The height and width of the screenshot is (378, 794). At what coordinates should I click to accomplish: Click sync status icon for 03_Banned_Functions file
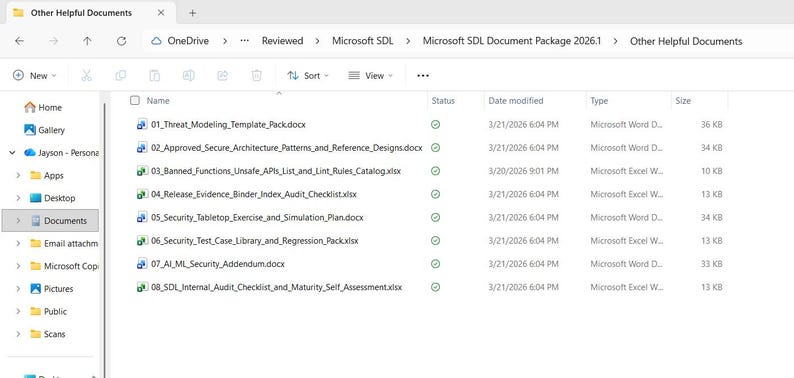coord(435,171)
